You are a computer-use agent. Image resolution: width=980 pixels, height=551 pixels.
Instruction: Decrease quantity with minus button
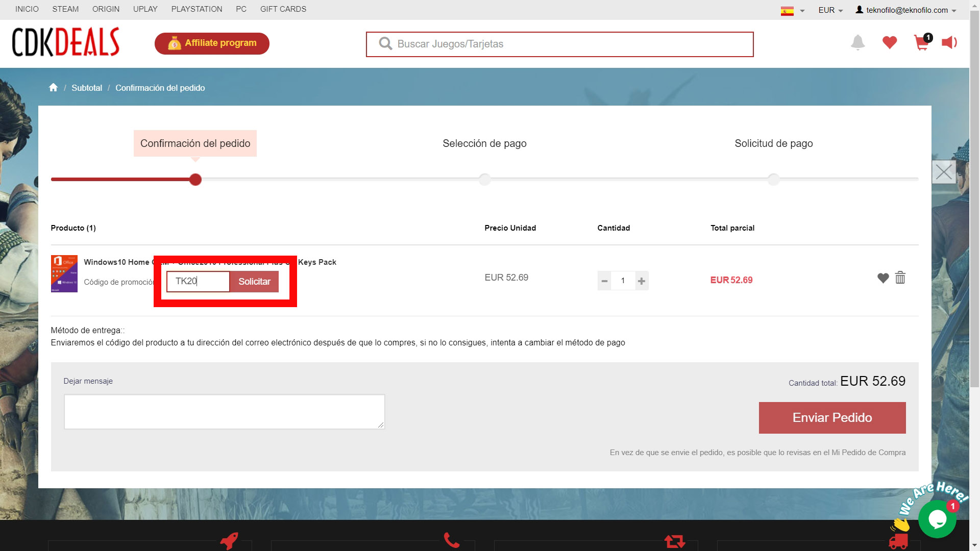(x=604, y=281)
